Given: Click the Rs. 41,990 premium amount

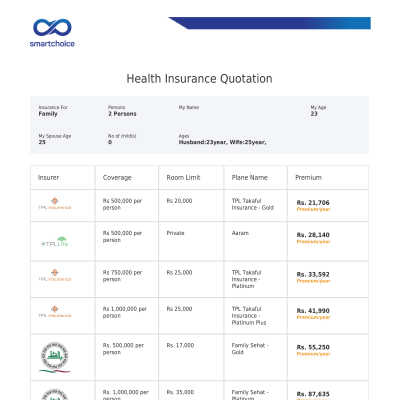Looking at the screenshot, I should click(313, 311).
